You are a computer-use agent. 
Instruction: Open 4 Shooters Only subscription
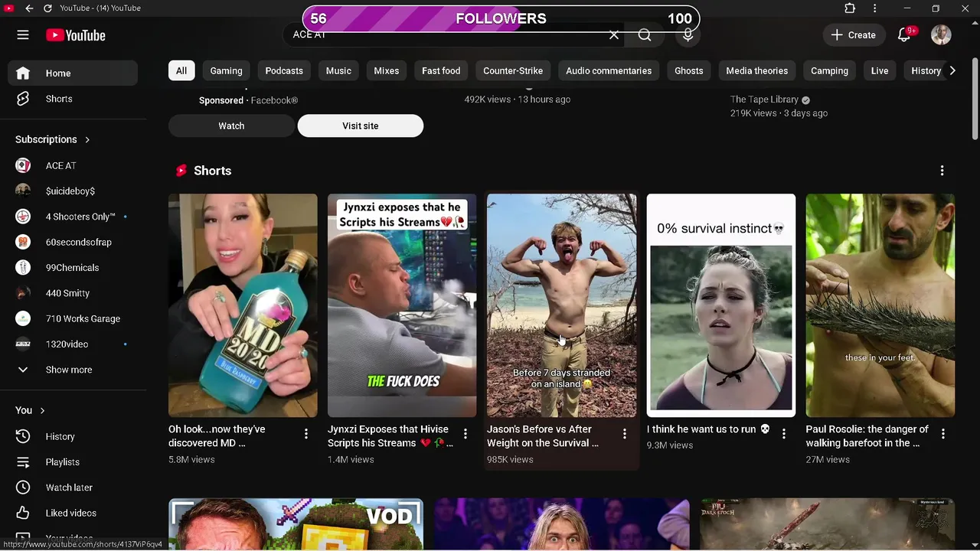tap(73, 217)
